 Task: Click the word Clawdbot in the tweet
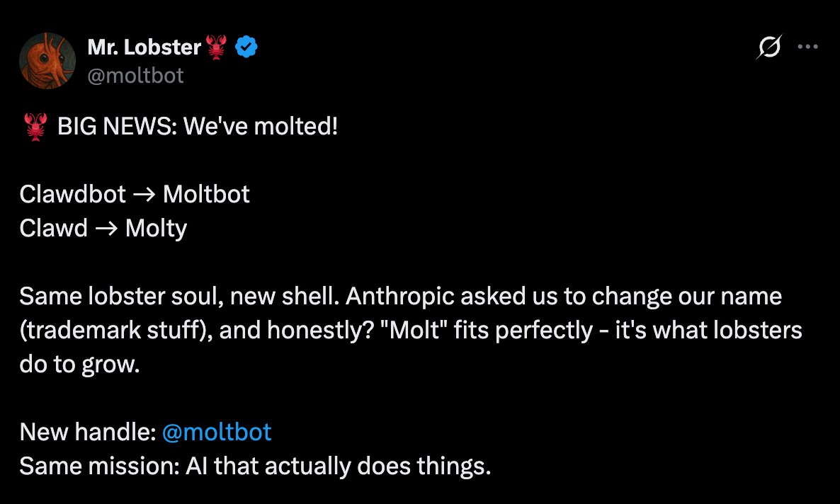pyautogui.click(x=73, y=195)
